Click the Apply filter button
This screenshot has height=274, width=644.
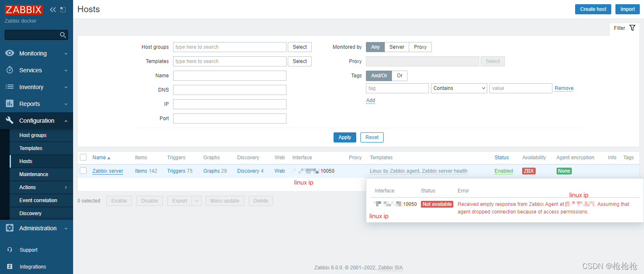(345, 137)
